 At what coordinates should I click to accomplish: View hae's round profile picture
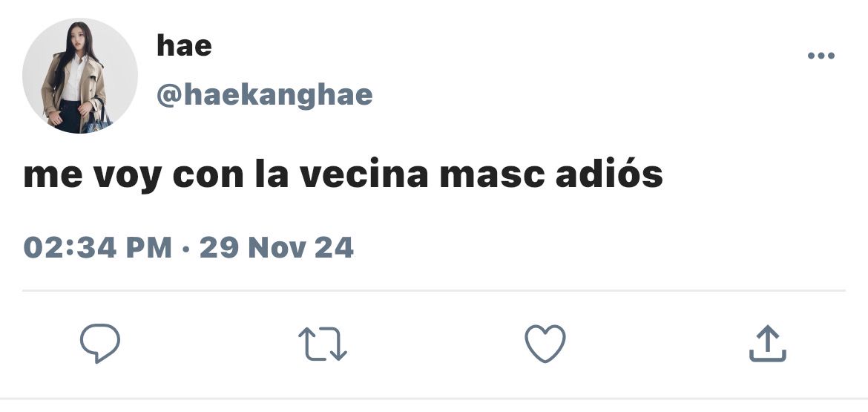pyautogui.click(x=79, y=76)
